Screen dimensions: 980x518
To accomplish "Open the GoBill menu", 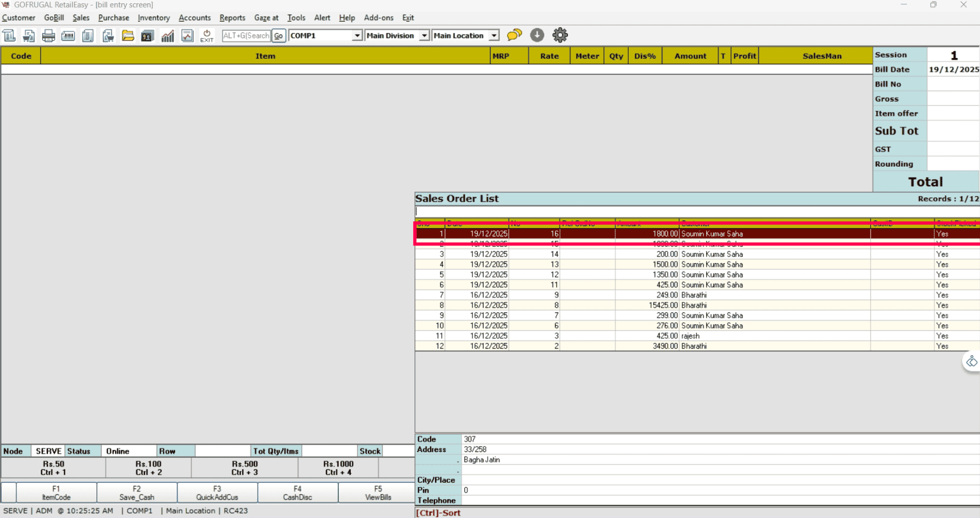I will point(54,18).
